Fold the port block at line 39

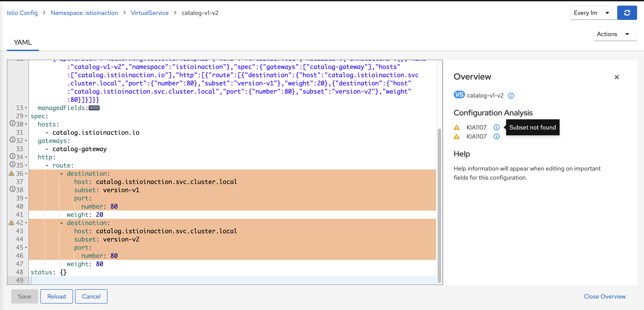click(x=26, y=198)
